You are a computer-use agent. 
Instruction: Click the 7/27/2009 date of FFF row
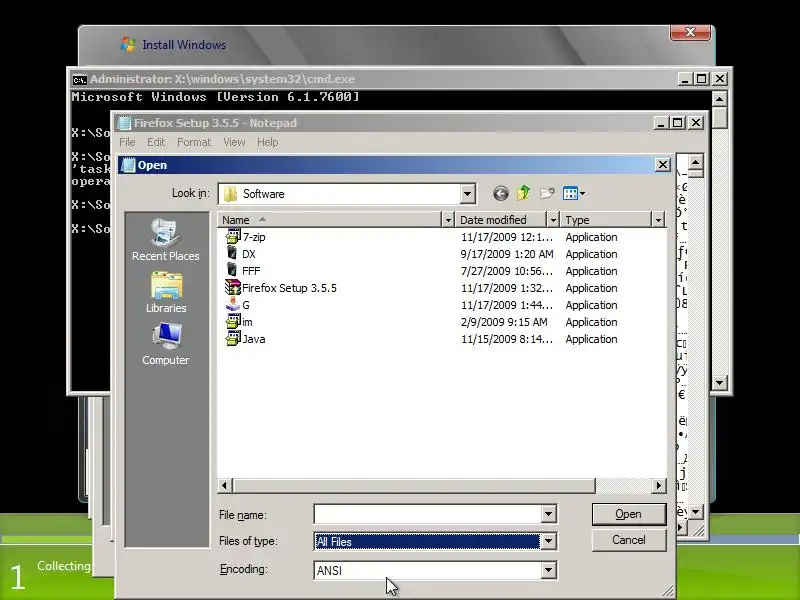click(x=507, y=271)
